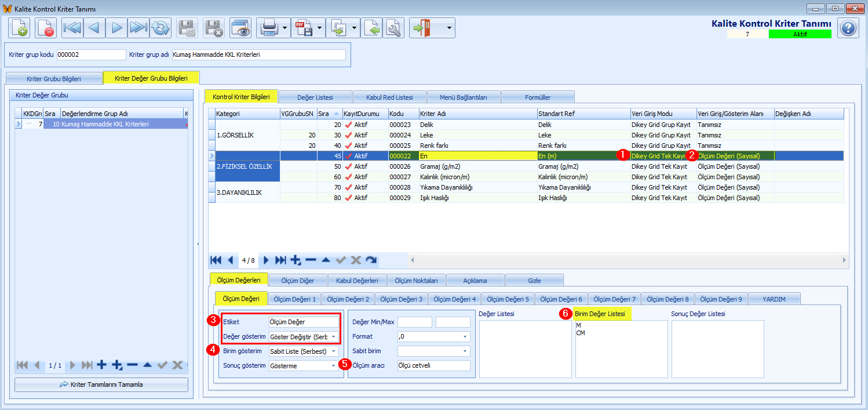This screenshot has height=410, width=868.
Task: Jump to the last record in main toolbar
Action: 138,28
